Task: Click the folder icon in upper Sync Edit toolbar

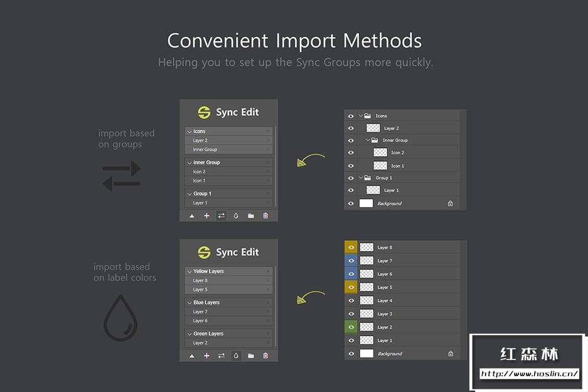Action: pos(251,216)
